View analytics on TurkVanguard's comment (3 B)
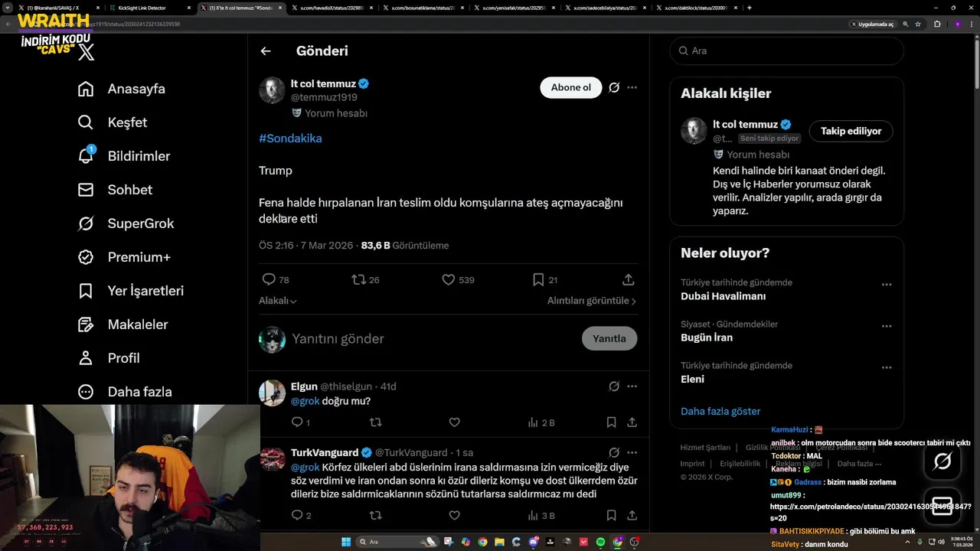Image resolution: width=980 pixels, height=551 pixels. [541, 516]
